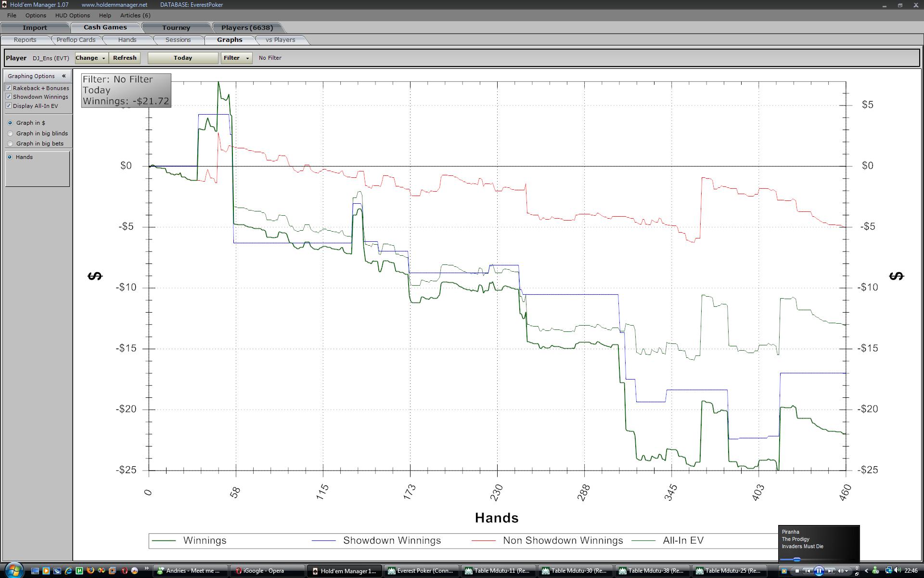This screenshot has height=578, width=924.
Task: Restore media player from taskbar toolbar
Action: coord(857,574)
